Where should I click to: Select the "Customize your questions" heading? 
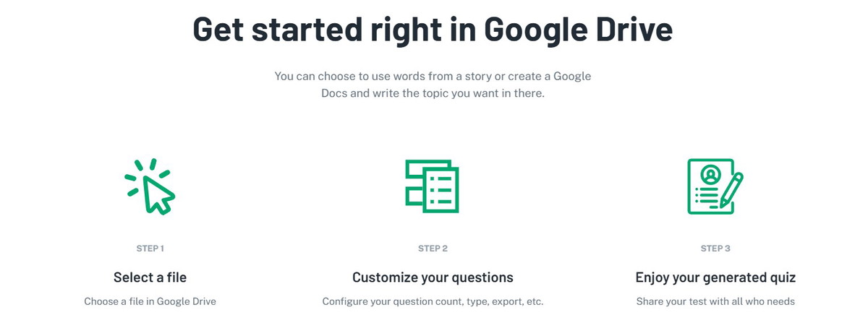[433, 277]
